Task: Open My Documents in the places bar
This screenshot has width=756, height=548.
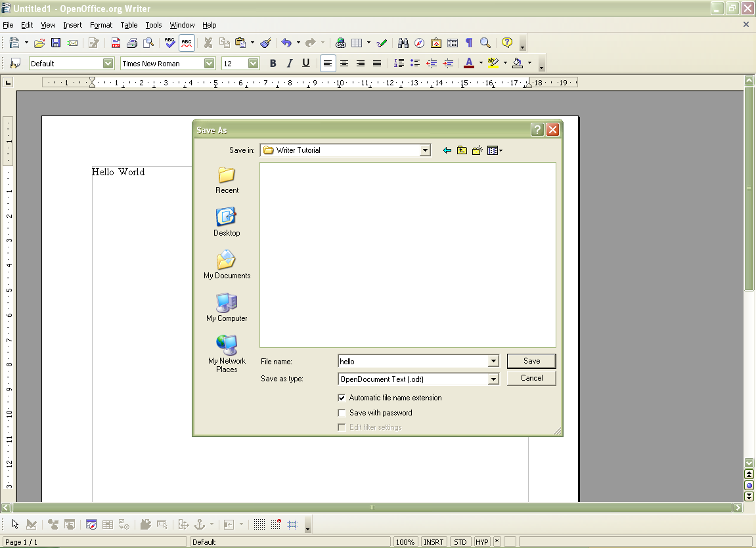Action: pos(227,265)
